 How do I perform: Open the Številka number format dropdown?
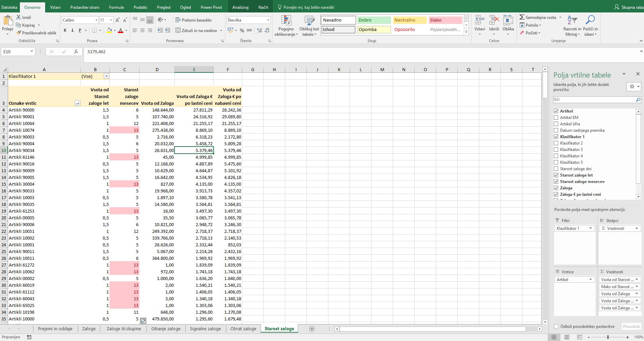pos(268,20)
